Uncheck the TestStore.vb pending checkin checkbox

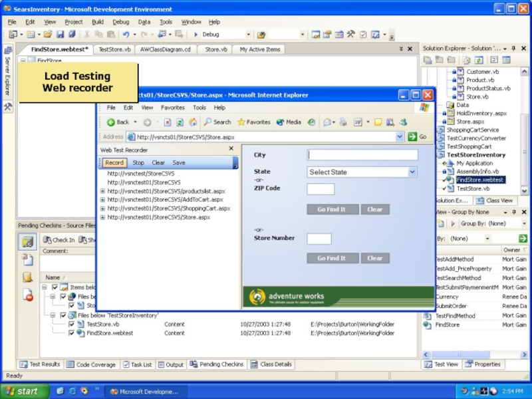72,325
